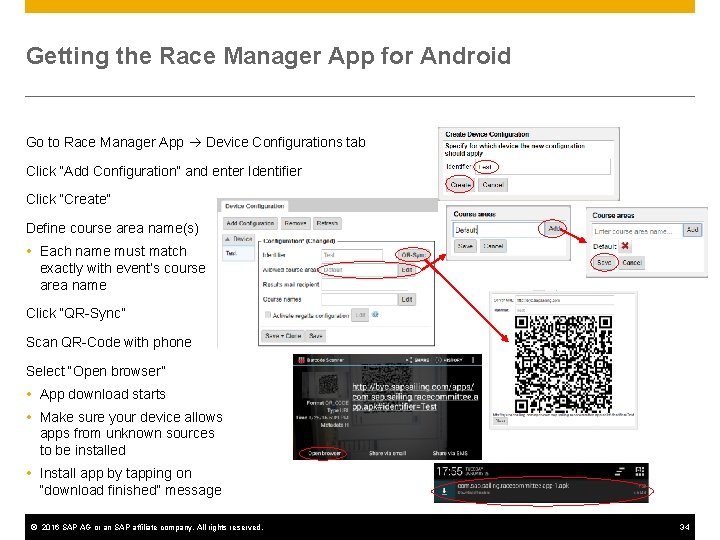Click the Remove button in Device Configuration

[295, 223]
